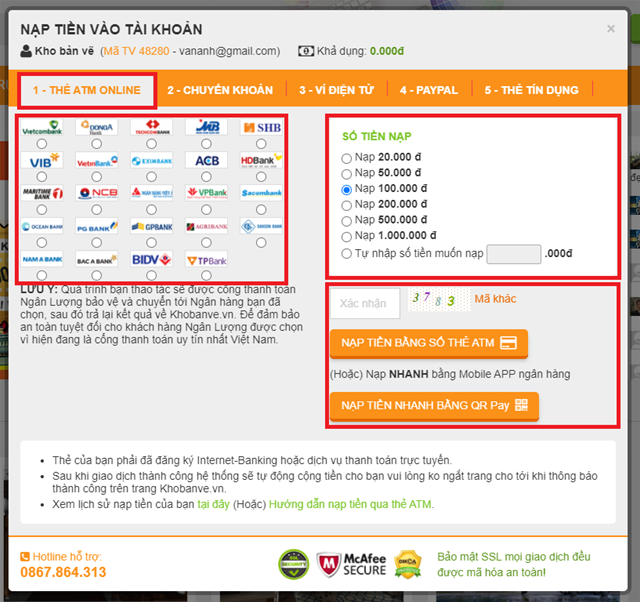
Task: Click the MB bank logo
Action: [x=206, y=127]
